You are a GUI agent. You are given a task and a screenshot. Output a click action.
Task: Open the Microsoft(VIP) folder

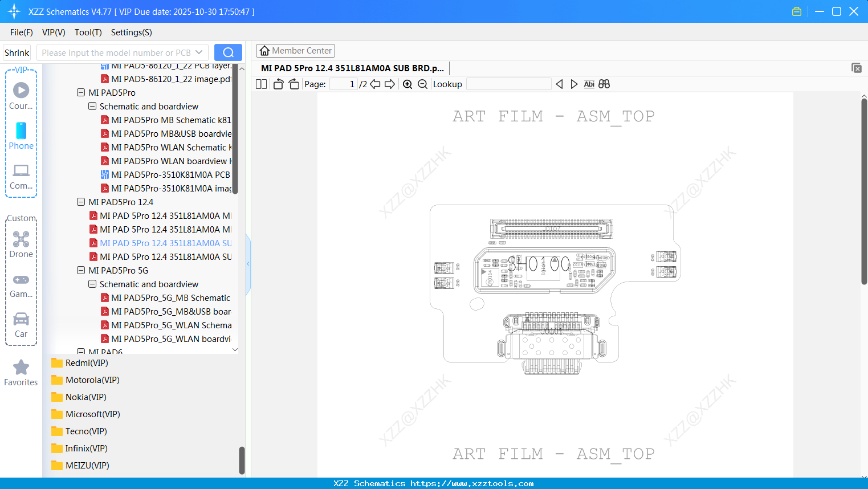click(x=85, y=414)
